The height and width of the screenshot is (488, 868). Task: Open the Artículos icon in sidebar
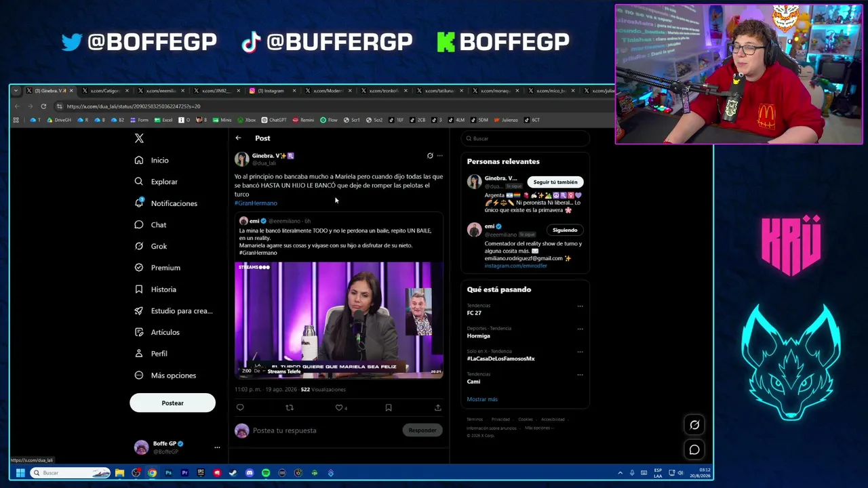point(139,332)
